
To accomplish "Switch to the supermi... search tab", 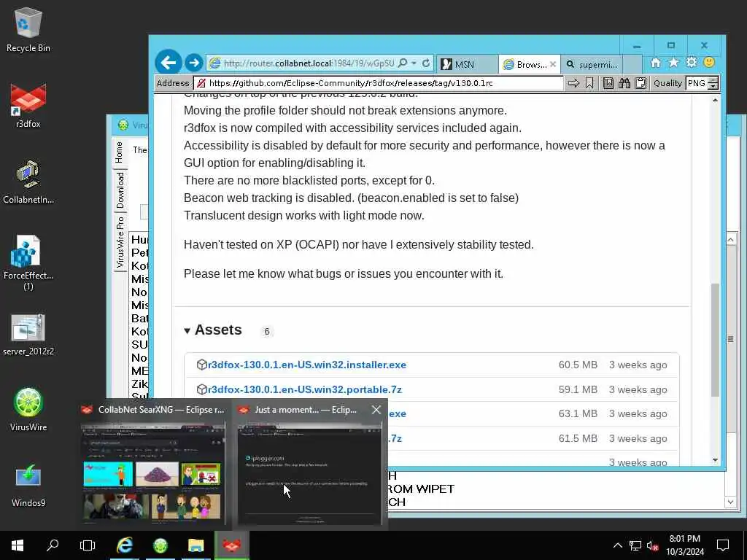I will click(592, 64).
